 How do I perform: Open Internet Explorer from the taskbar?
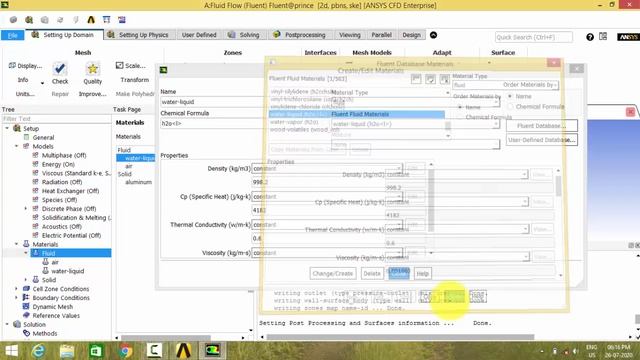tap(38, 350)
